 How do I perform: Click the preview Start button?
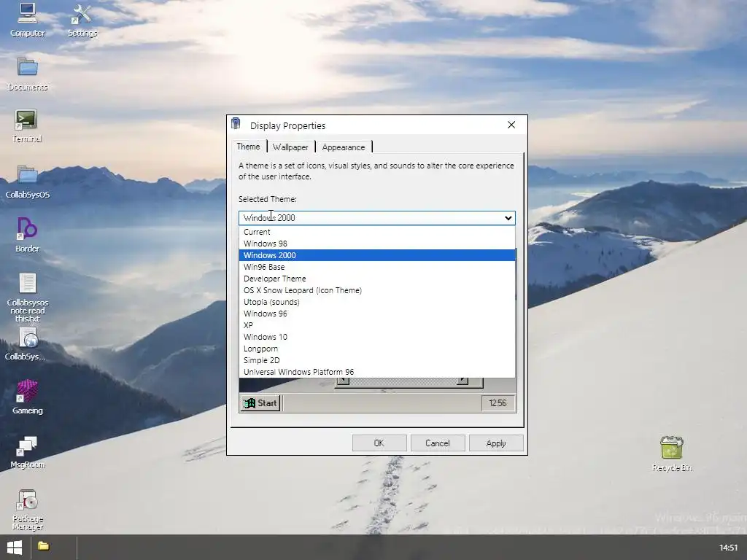[x=260, y=402]
